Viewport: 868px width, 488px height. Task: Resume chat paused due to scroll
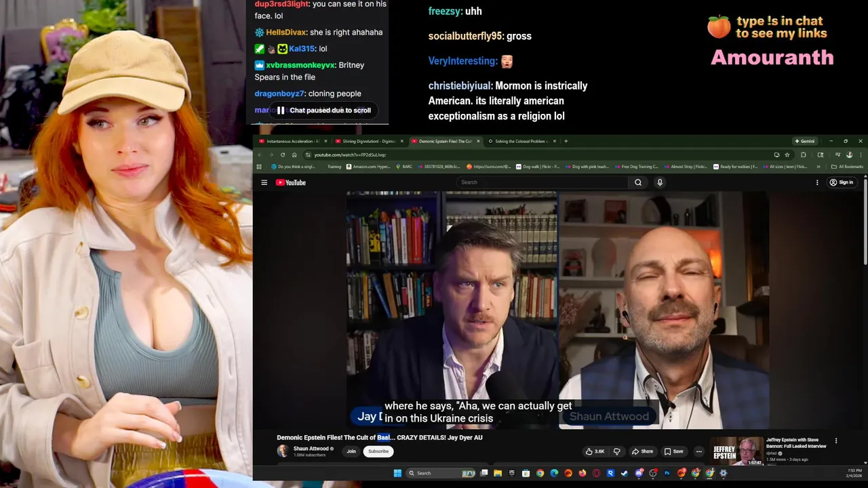[324, 110]
